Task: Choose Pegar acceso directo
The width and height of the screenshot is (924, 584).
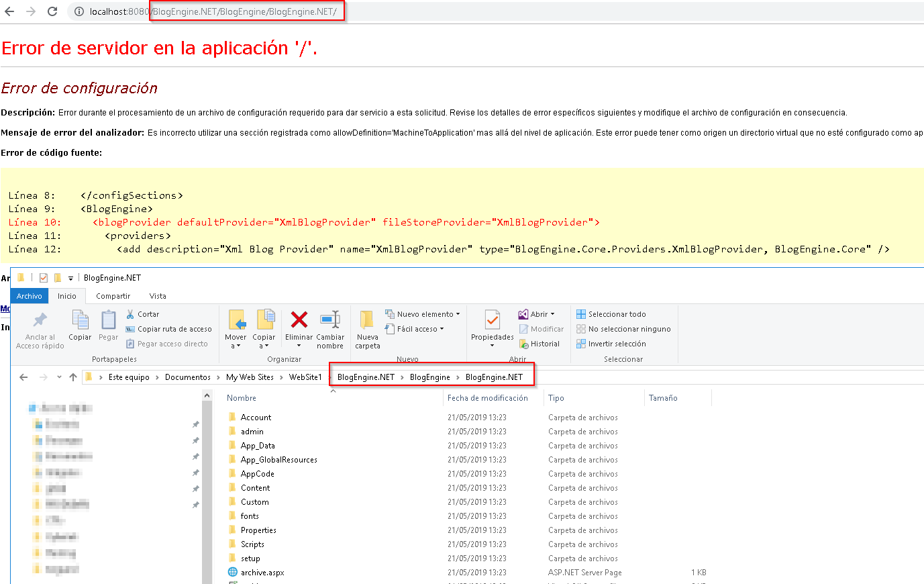Action: (167, 344)
